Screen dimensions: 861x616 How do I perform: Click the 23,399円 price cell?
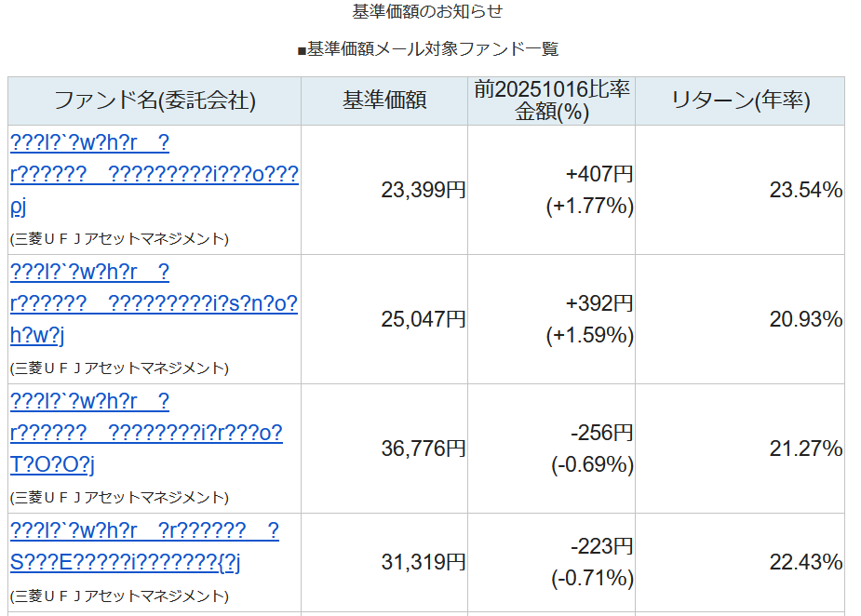pyautogui.click(x=424, y=190)
